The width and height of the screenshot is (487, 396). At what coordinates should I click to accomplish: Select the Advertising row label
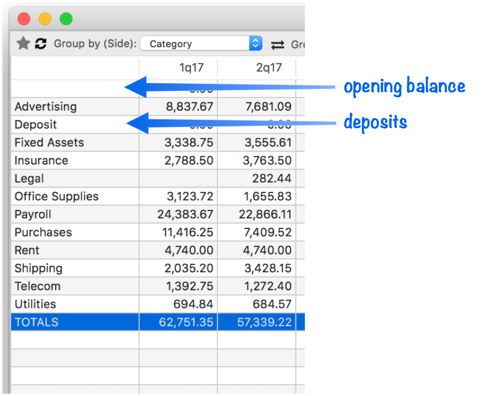(46, 107)
